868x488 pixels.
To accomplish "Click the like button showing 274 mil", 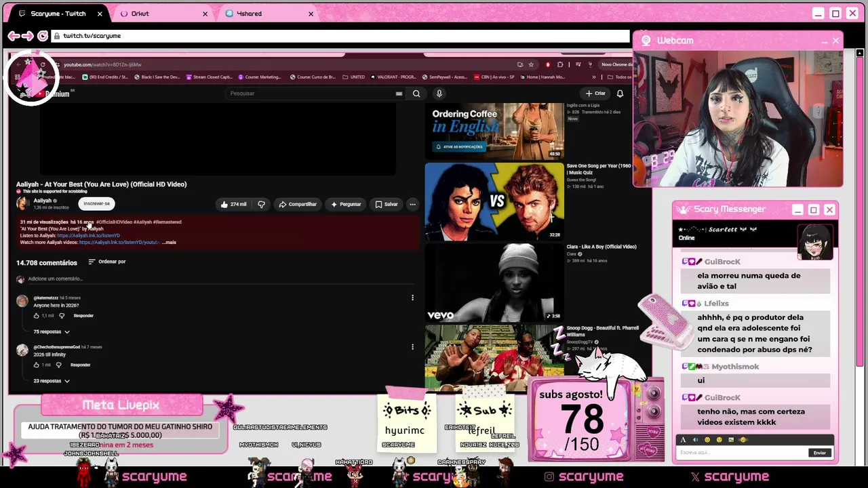I will pos(234,204).
